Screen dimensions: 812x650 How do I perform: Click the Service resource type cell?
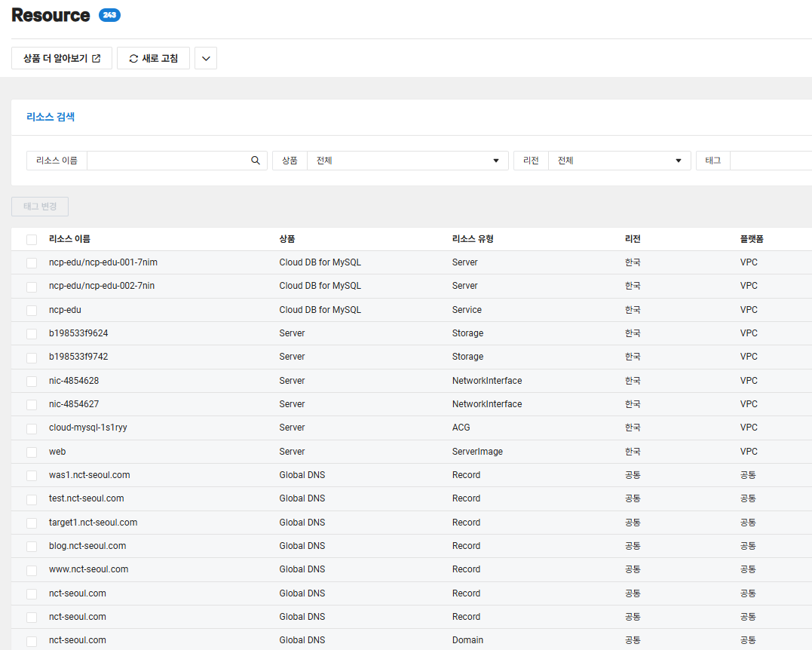(x=467, y=310)
